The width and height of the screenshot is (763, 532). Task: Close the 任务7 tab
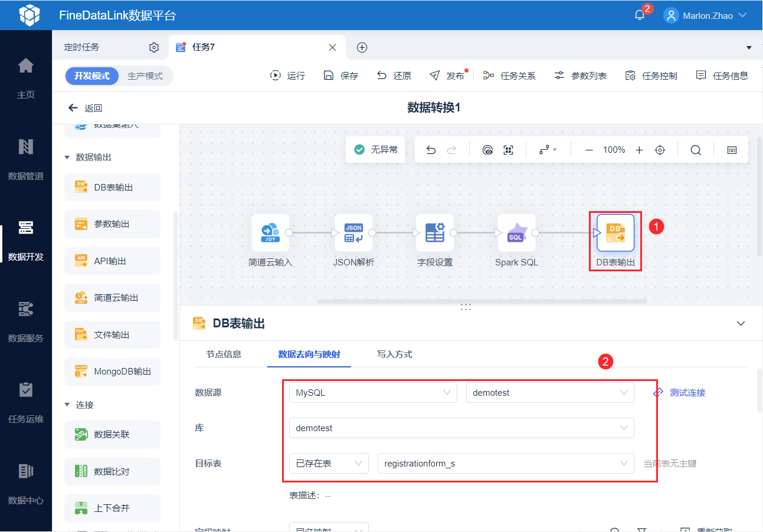point(333,47)
